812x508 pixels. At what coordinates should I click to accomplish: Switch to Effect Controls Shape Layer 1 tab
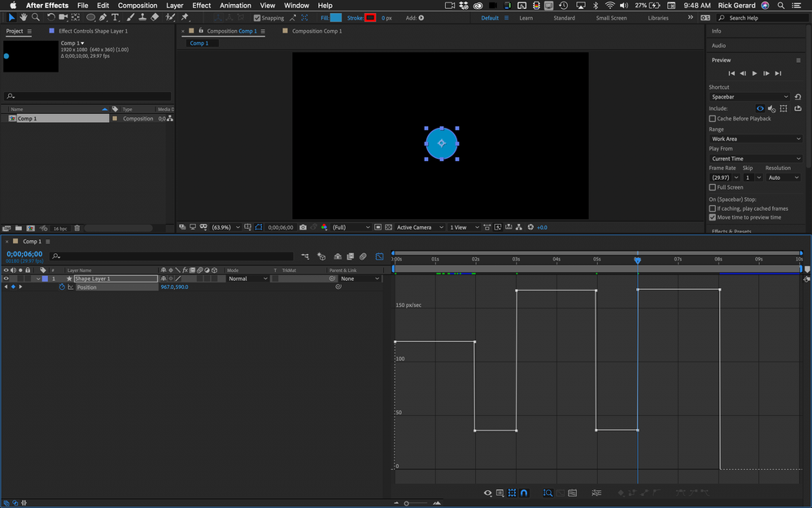point(93,31)
